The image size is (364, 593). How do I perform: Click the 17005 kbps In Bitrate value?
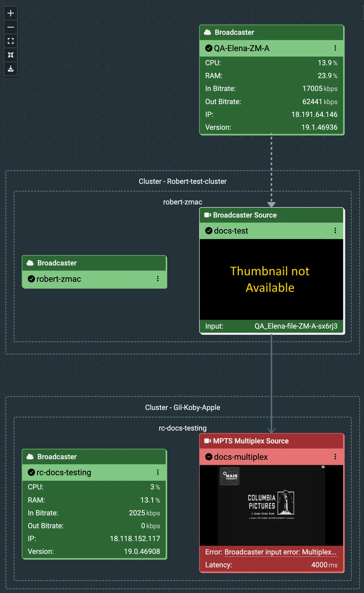coord(320,89)
